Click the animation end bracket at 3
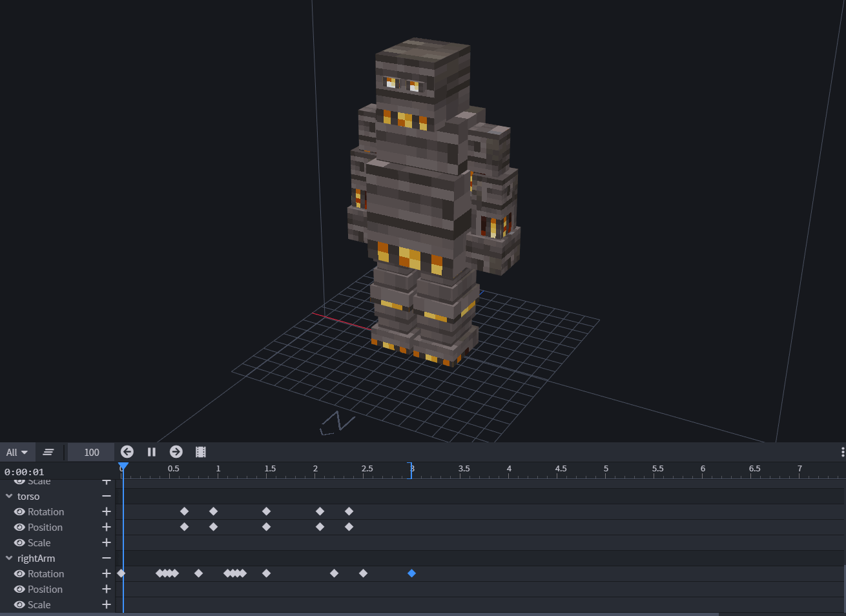 (411, 470)
